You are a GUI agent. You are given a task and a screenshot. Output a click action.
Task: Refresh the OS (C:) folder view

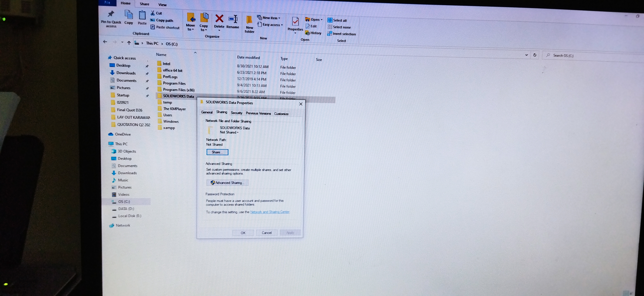(535, 55)
